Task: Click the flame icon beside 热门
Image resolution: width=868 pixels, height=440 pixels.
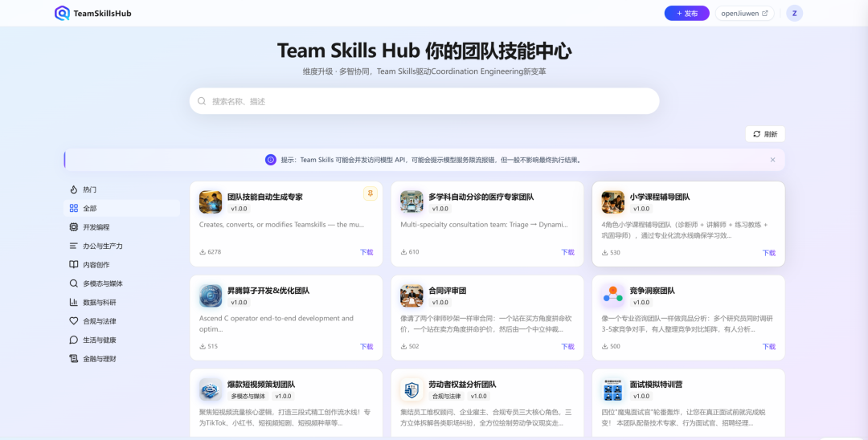Action: pos(74,189)
